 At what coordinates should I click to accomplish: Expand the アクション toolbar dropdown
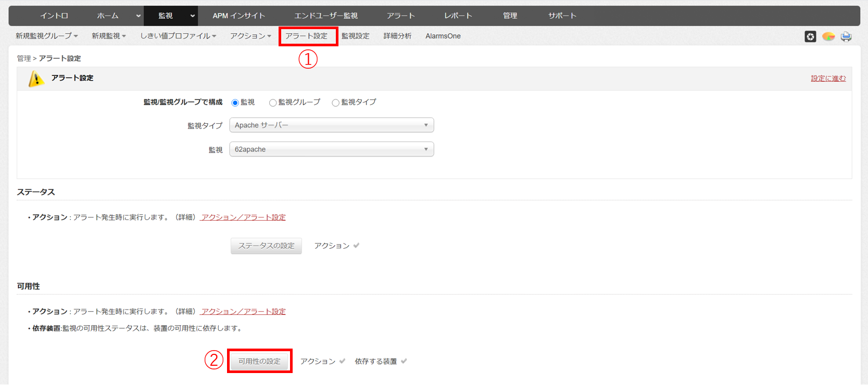tap(250, 36)
